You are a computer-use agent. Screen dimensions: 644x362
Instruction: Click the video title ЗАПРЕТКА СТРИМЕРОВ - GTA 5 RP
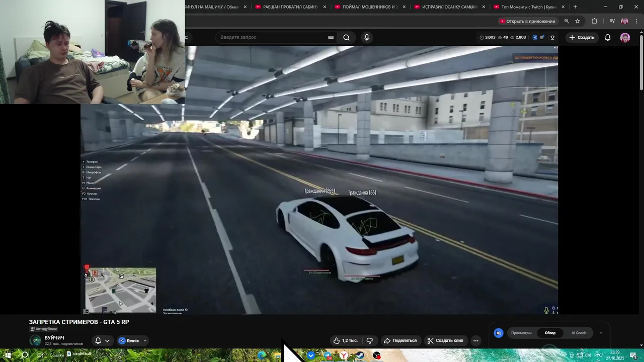tap(79, 322)
